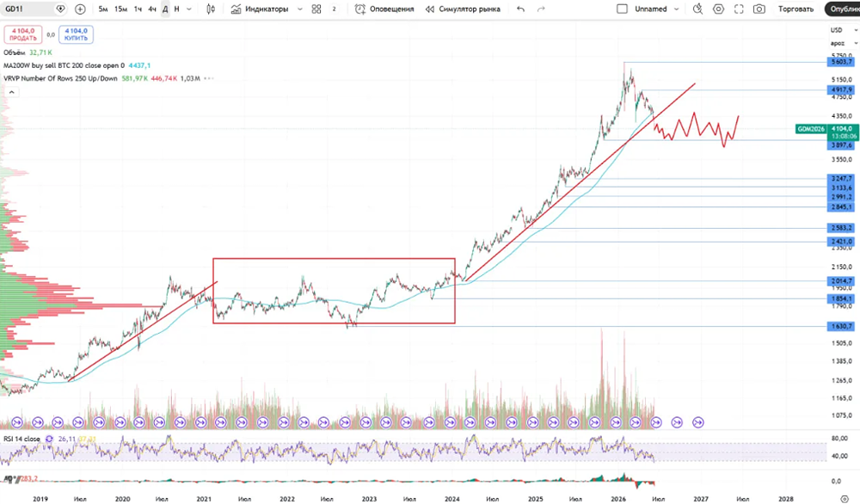
Task: Redo the chart action
Action: click(x=541, y=9)
